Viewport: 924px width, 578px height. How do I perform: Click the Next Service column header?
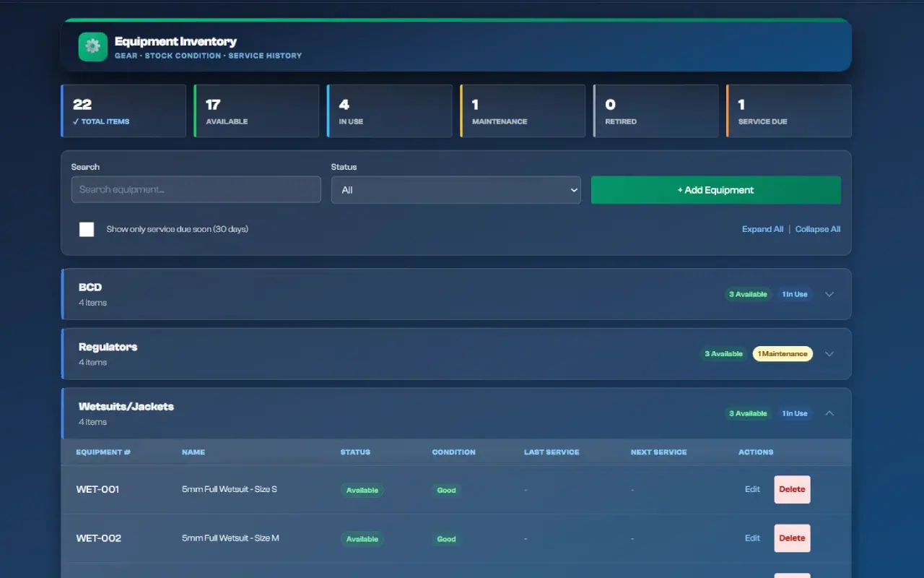[658, 452]
